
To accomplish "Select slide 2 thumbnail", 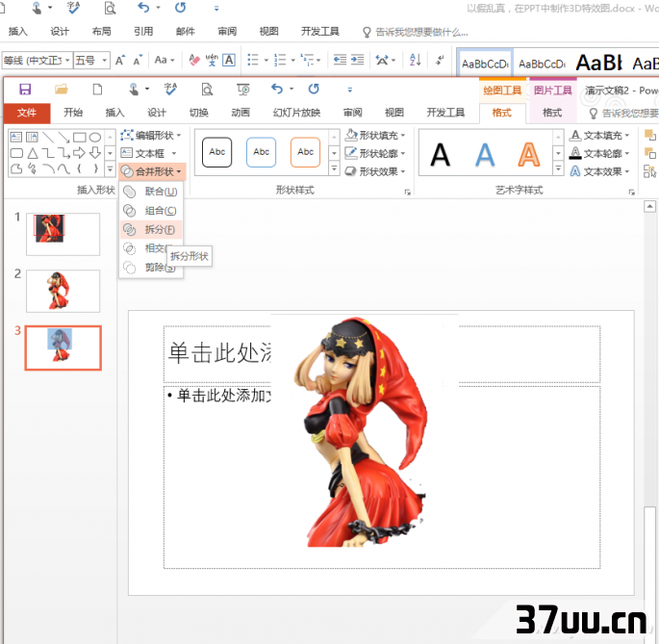I will coord(63,291).
